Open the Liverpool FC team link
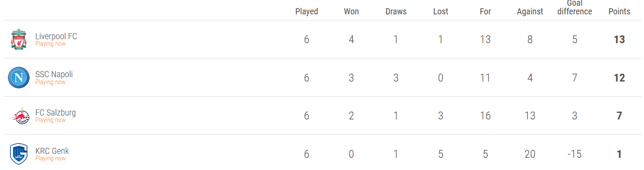Image resolution: width=644 pixels, height=170 pixels. pyautogui.click(x=56, y=36)
